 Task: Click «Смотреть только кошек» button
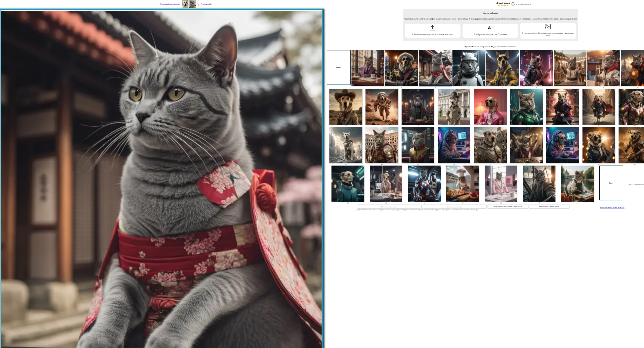pos(389,207)
